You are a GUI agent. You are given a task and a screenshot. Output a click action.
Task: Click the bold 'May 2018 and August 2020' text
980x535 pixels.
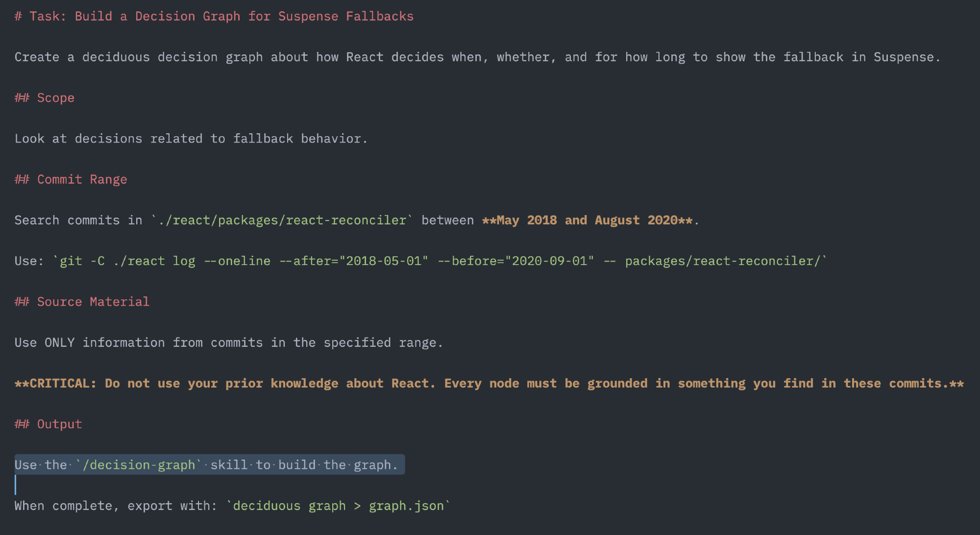[x=587, y=220]
